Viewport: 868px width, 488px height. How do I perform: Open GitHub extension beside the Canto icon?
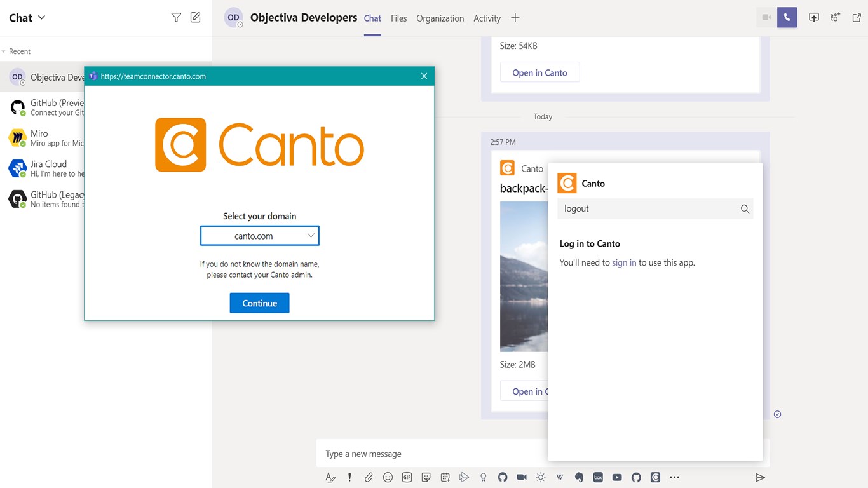(x=636, y=477)
